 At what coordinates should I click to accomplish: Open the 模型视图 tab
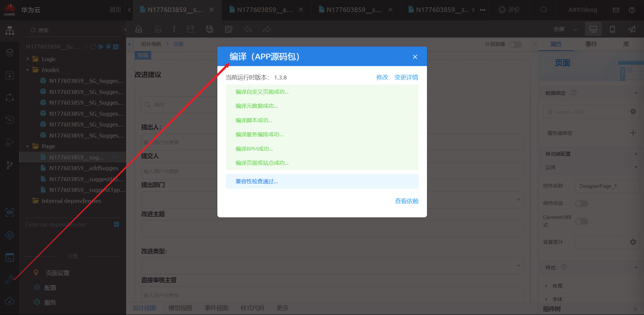tap(180, 308)
